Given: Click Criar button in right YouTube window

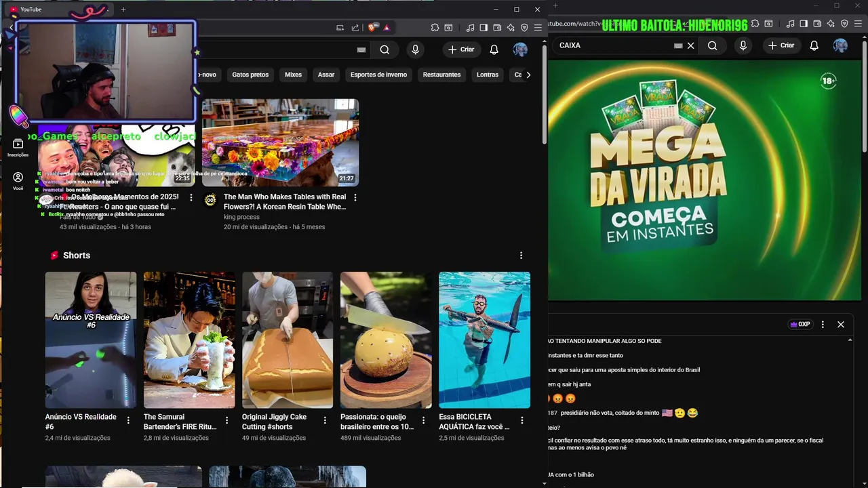Looking at the screenshot, I should pyautogui.click(x=781, y=45).
